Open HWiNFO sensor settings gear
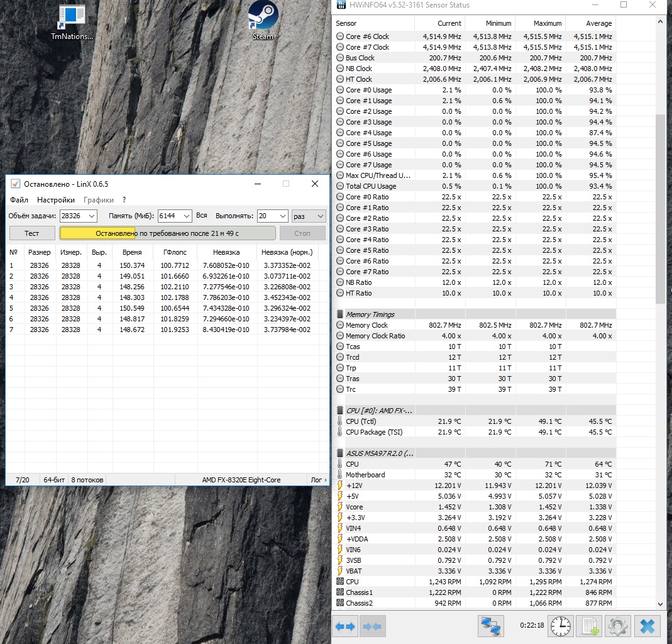 [618, 626]
